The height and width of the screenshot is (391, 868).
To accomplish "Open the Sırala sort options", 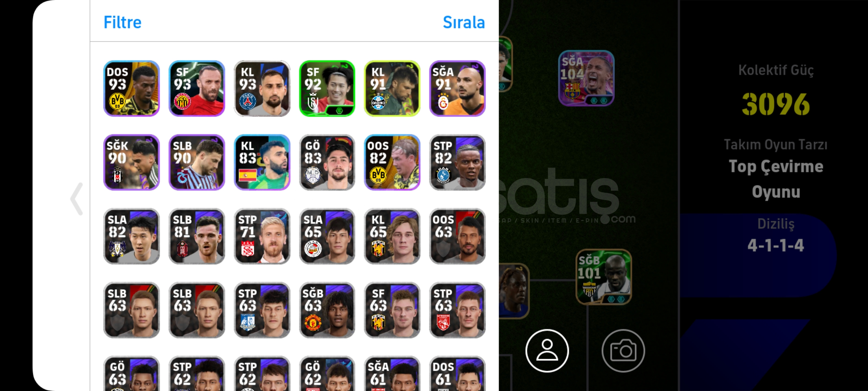I will [464, 22].
